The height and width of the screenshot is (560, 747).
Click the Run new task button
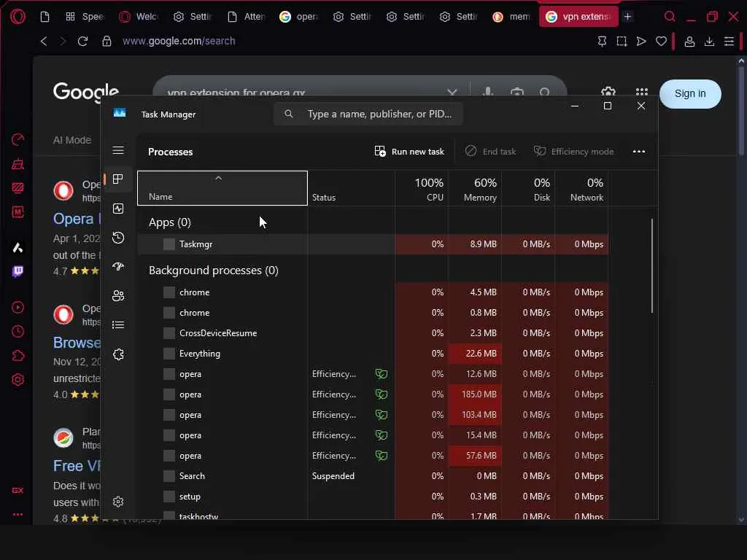409,152
